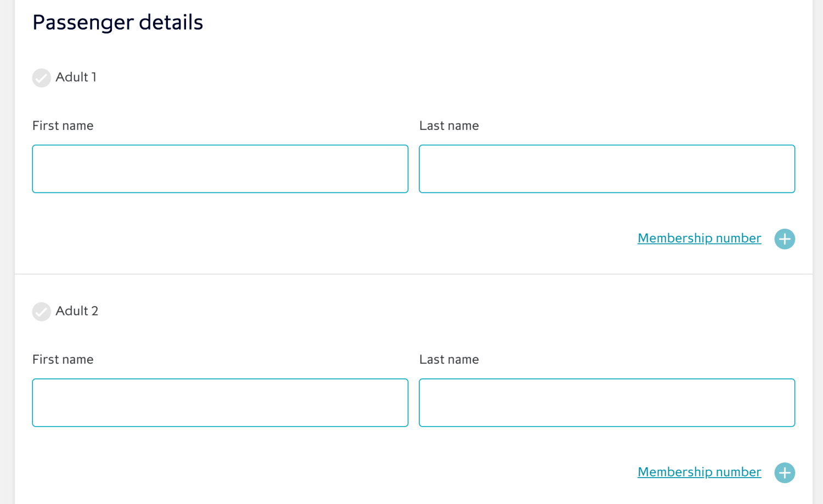Select the Adult 1 section title text
823x504 pixels.
[x=76, y=77]
